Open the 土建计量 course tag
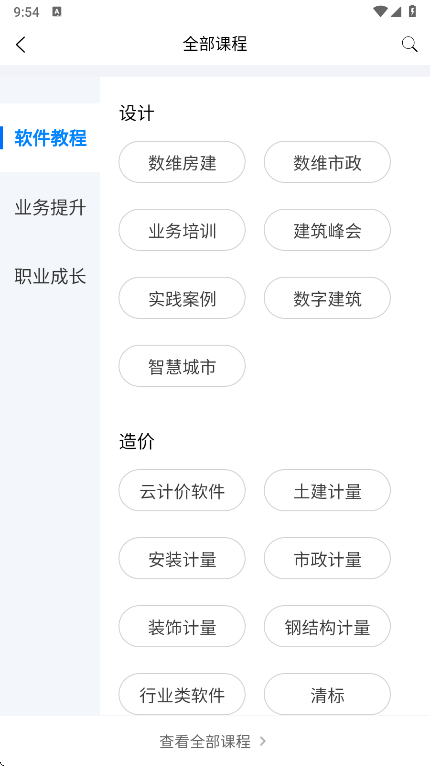This screenshot has height=766, width=430. tap(327, 490)
